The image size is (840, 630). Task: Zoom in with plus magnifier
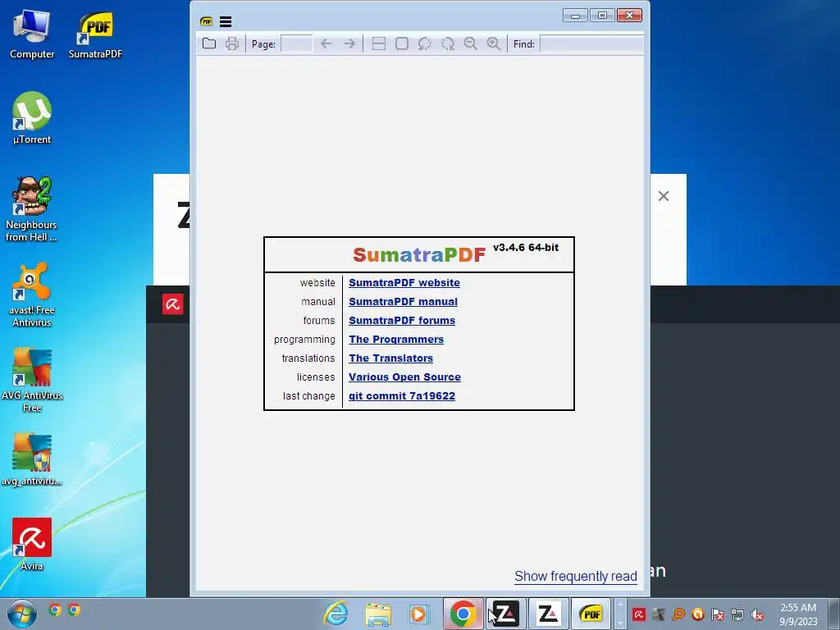[494, 44]
